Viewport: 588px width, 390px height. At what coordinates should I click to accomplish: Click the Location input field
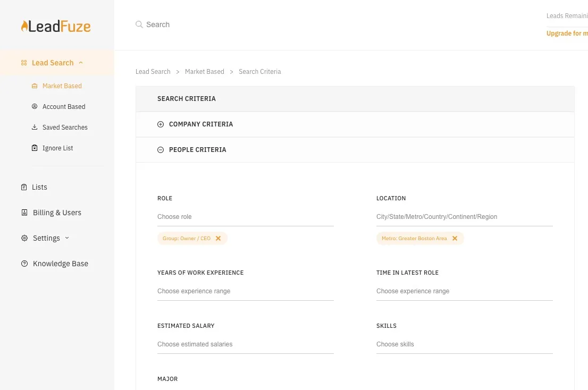(465, 217)
